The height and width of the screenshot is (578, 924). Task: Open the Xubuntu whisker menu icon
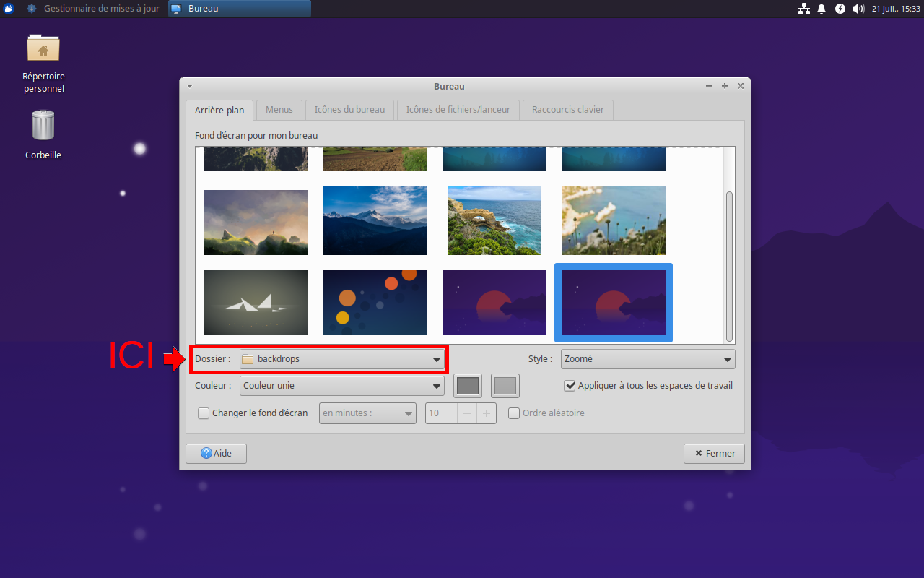pos(9,9)
